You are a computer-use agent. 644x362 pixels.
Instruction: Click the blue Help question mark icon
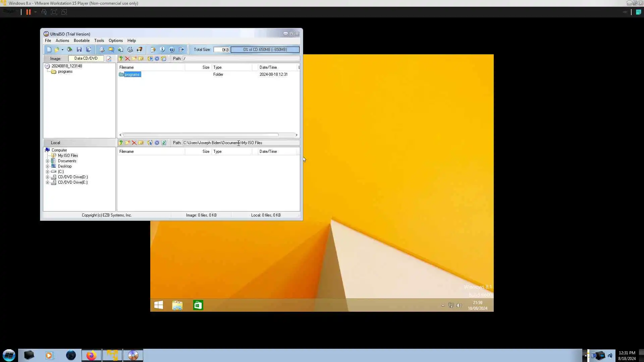point(172,50)
